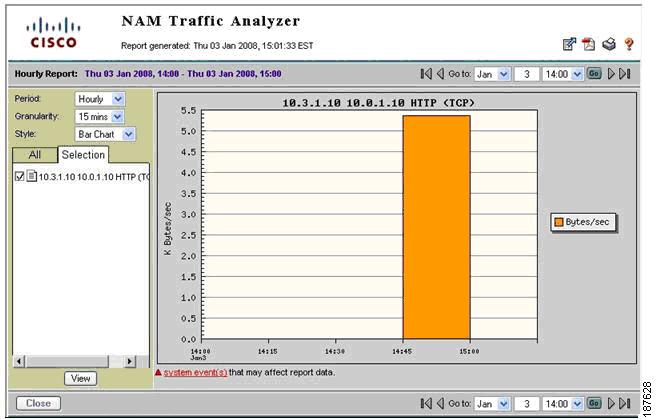658x419 pixels.
Task: Jump to first report with top navigation
Action: 426,74
